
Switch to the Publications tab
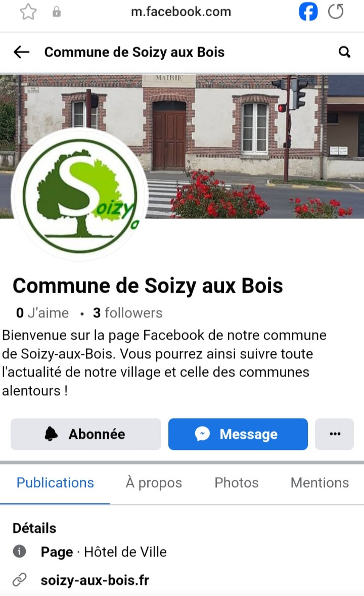point(55,483)
